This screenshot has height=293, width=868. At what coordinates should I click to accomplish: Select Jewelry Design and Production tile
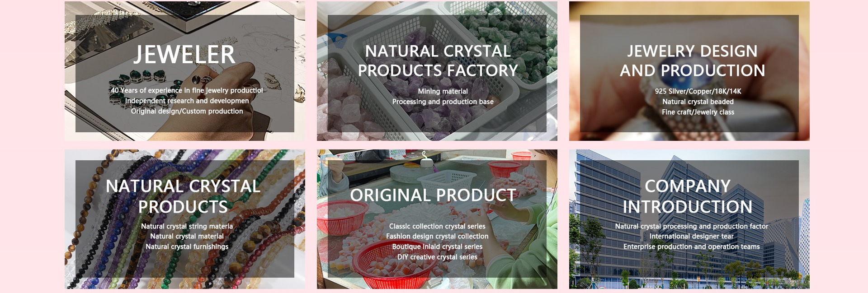coord(689,71)
